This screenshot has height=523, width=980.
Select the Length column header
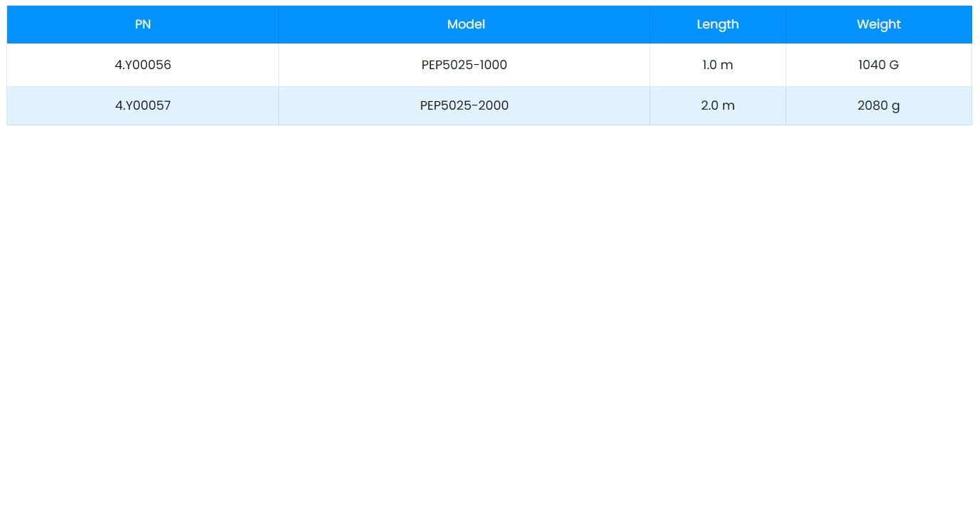[717, 24]
